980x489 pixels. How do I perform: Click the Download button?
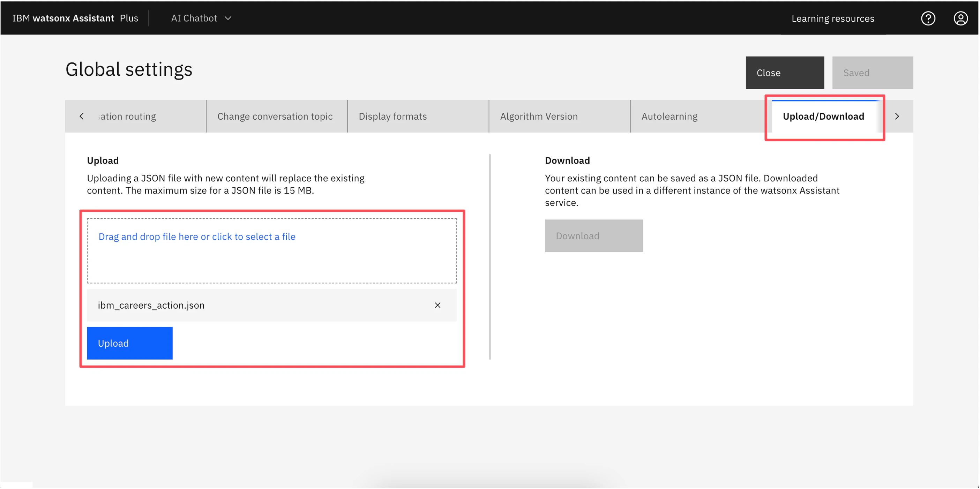593,236
